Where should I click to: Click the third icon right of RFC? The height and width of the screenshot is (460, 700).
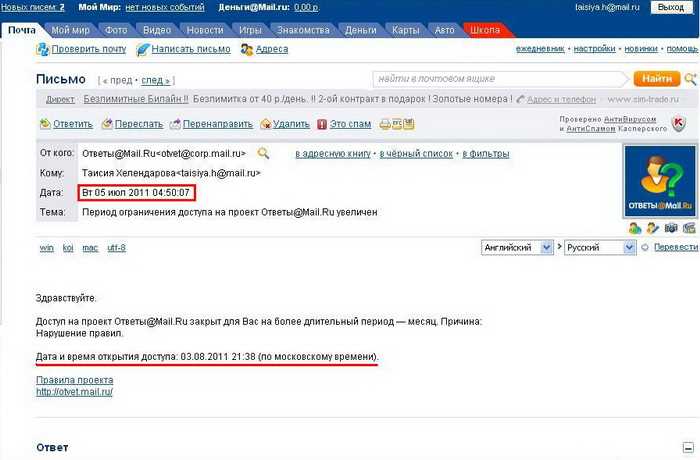click(408, 124)
